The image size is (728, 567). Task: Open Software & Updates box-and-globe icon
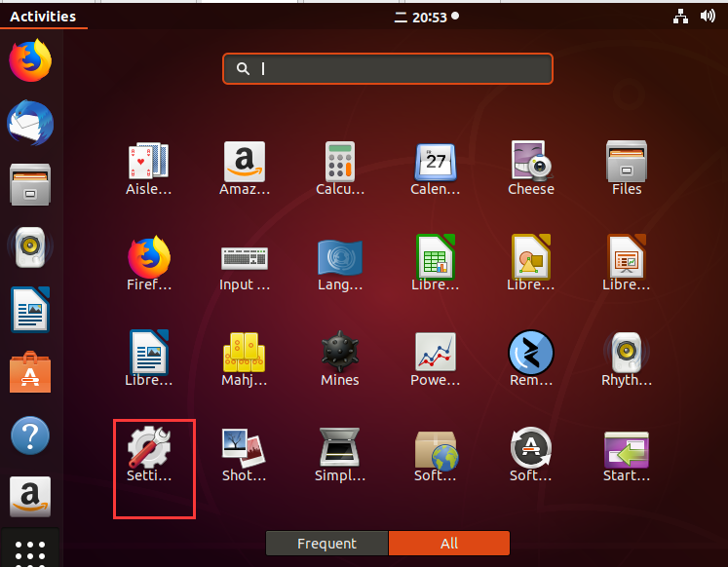[436, 455]
